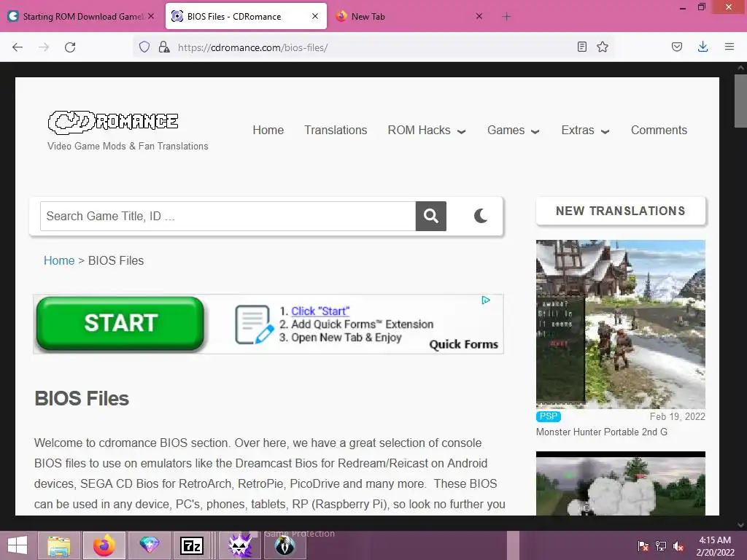
Task: Click the Firefox taskbar icon
Action: click(x=104, y=545)
